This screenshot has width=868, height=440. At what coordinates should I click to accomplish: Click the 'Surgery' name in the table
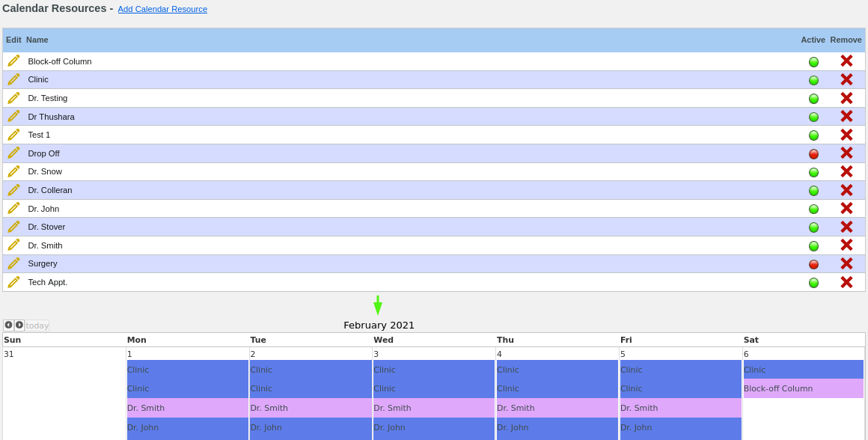coord(43,264)
